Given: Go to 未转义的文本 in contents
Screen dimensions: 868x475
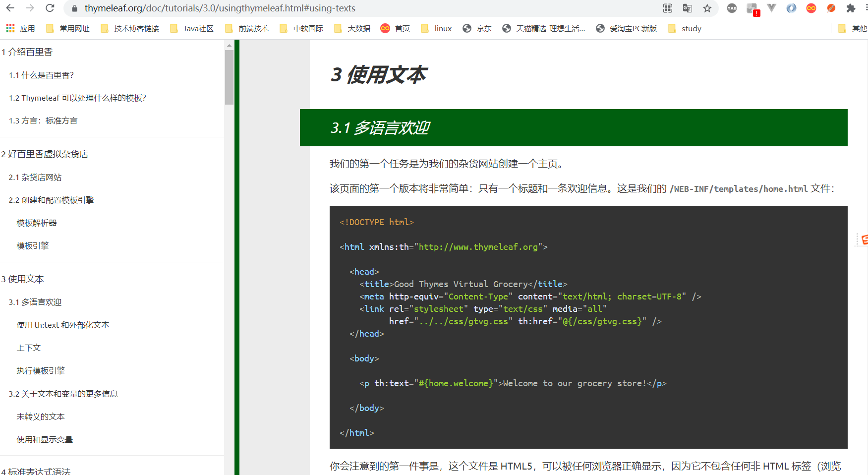Looking at the screenshot, I should click(x=41, y=417).
